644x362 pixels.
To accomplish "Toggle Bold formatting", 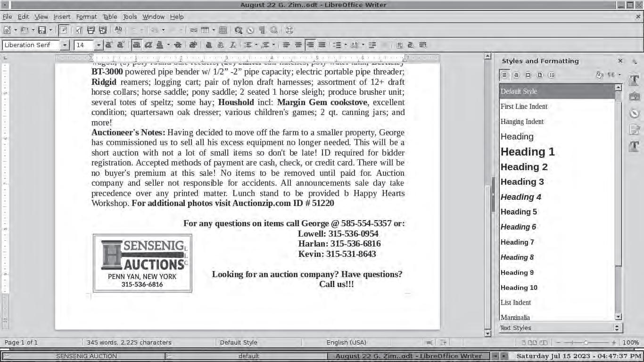I will pyautogui.click(x=136, y=45).
